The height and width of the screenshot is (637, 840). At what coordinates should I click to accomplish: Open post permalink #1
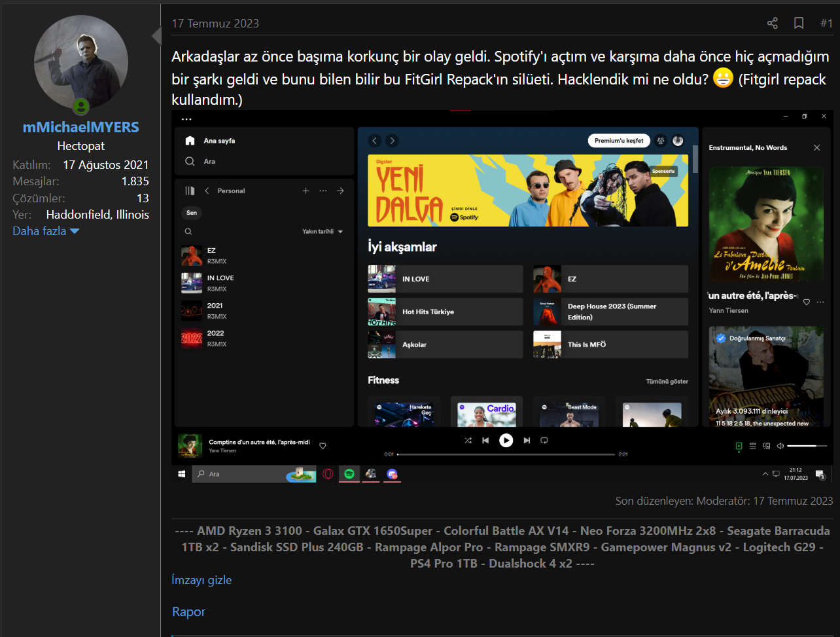pos(826,24)
